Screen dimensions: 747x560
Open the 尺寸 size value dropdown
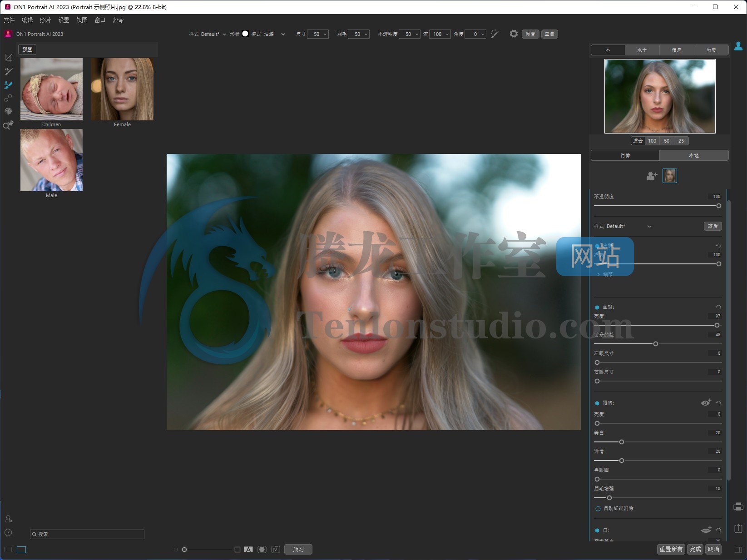pyautogui.click(x=318, y=34)
